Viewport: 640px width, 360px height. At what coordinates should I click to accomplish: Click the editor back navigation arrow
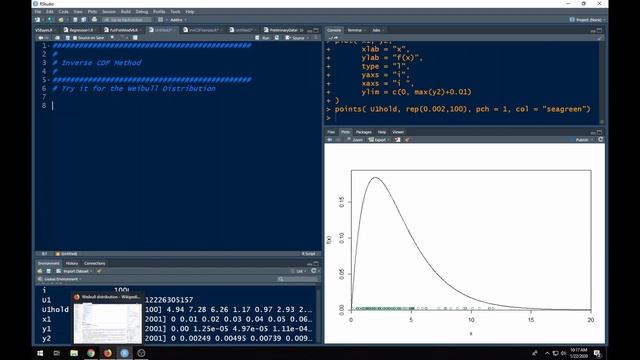40,38
